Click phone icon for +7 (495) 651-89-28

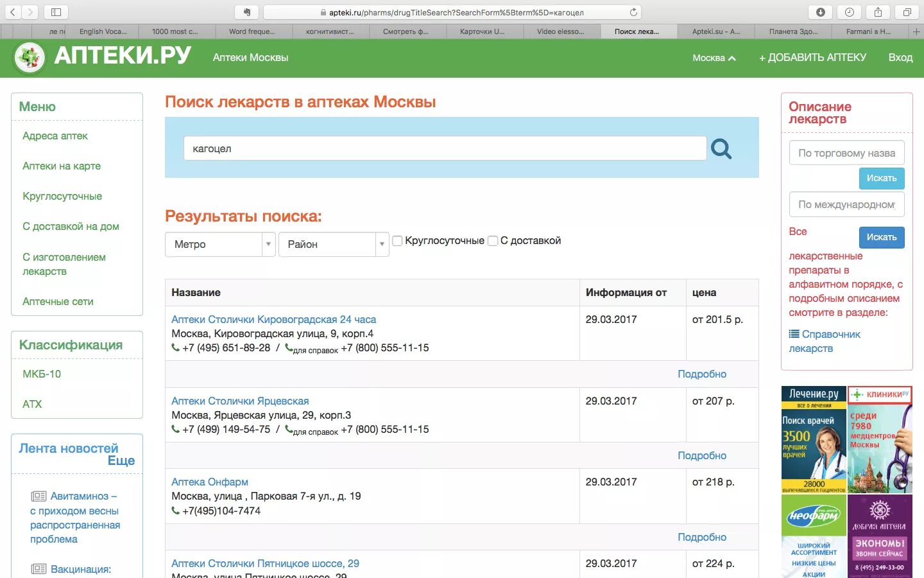point(175,347)
